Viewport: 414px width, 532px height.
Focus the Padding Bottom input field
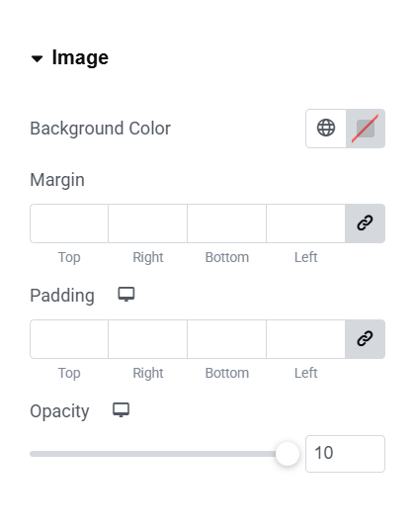click(227, 339)
